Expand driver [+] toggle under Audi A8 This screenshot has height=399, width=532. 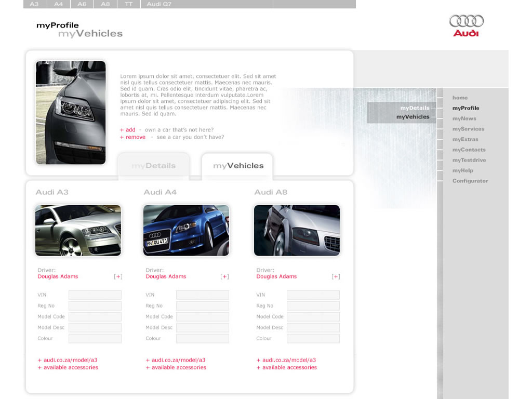point(336,277)
